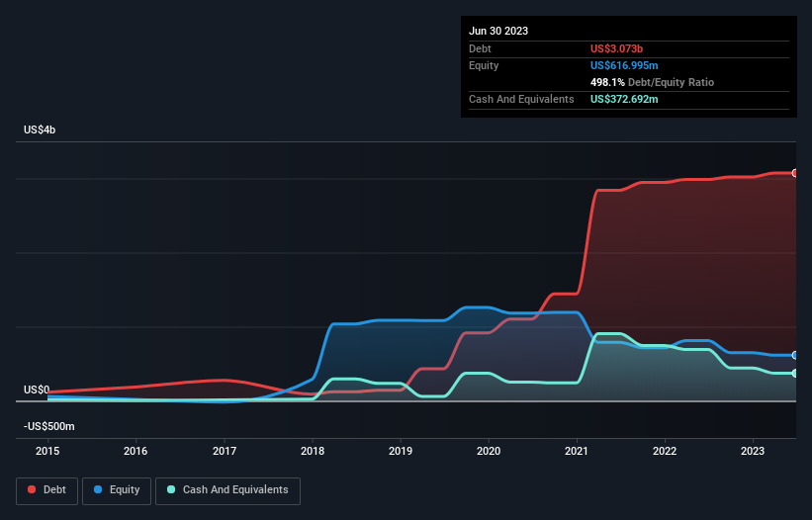Click the teal Cash And Equivalents legend dot
The image size is (812, 520).
[171, 489]
